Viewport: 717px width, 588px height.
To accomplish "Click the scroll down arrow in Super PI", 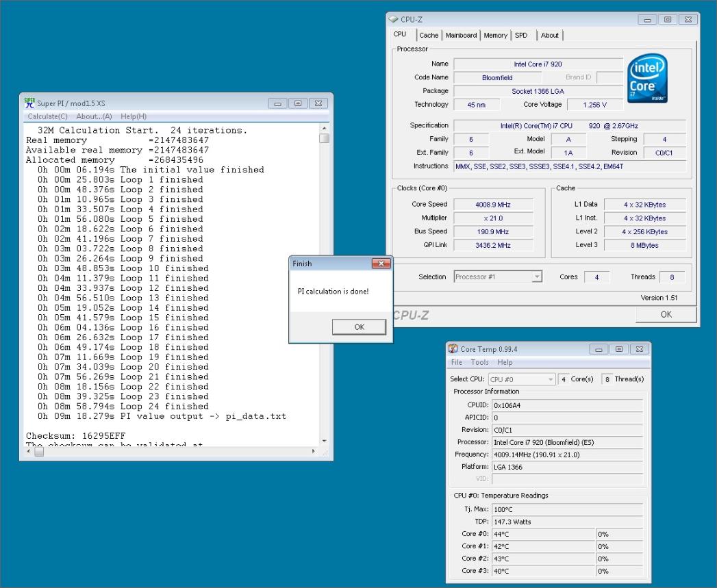I will pyautogui.click(x=324, y=441).
